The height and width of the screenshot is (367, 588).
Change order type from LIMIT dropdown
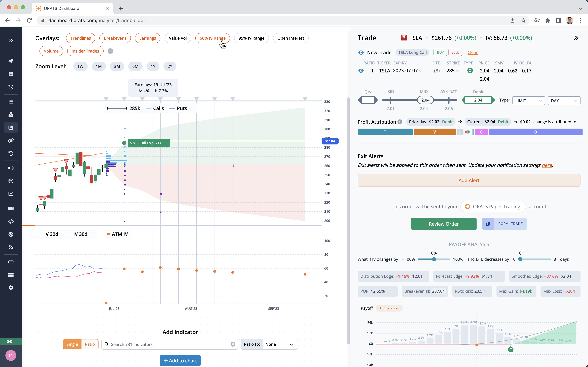pos(528,101)
